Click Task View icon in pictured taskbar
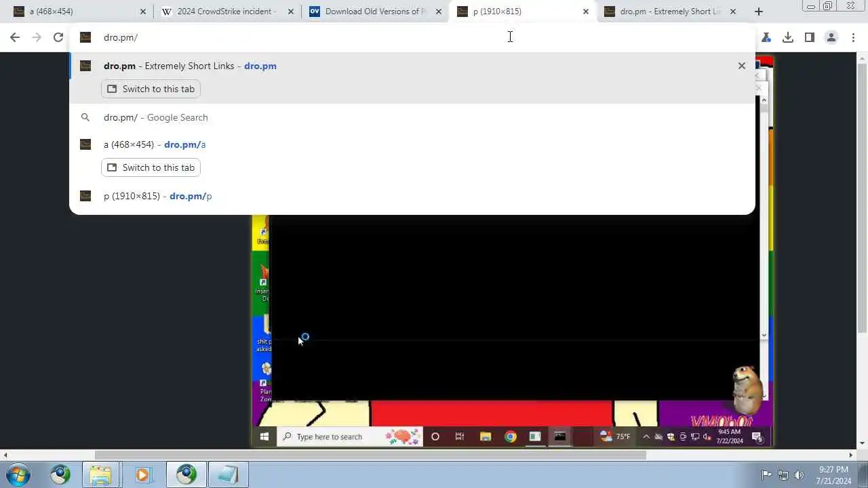This screenshot has height=488, width=868. [x=460, y=436]
